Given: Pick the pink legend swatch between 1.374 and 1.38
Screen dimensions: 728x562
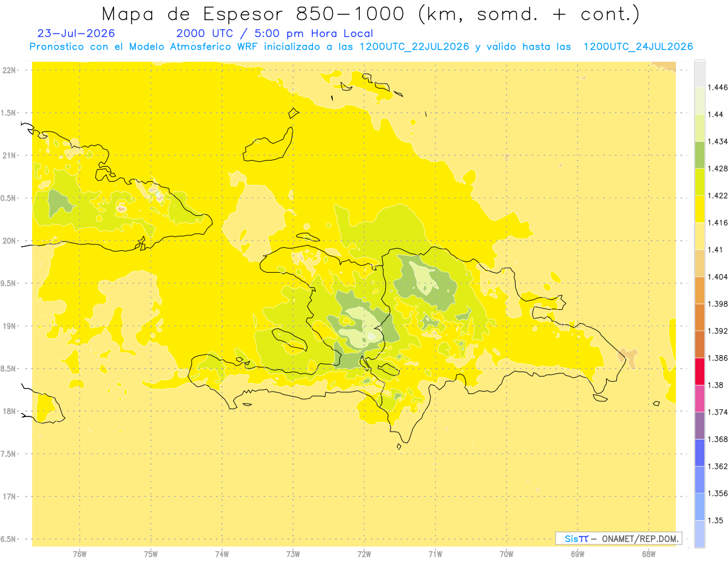Looking at the screenshot, I should click(x=699, y=398).
